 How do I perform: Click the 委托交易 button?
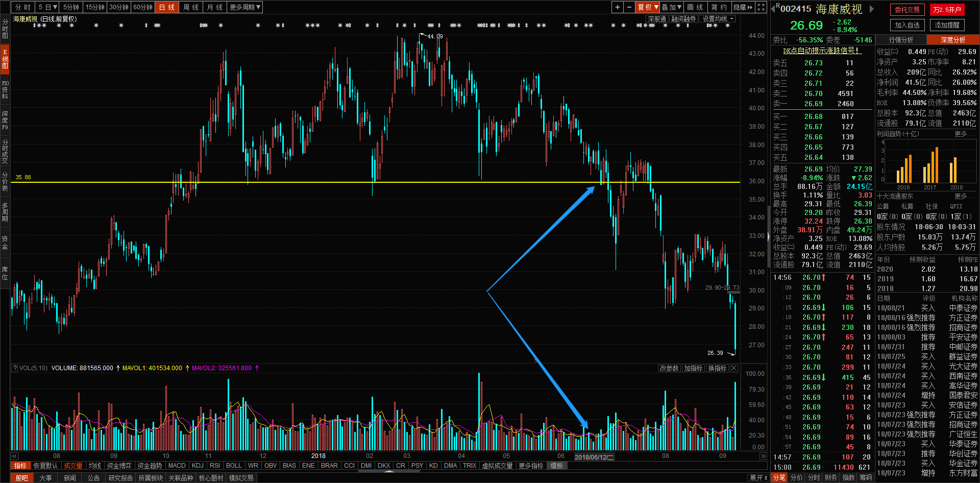tap(907, 10)
